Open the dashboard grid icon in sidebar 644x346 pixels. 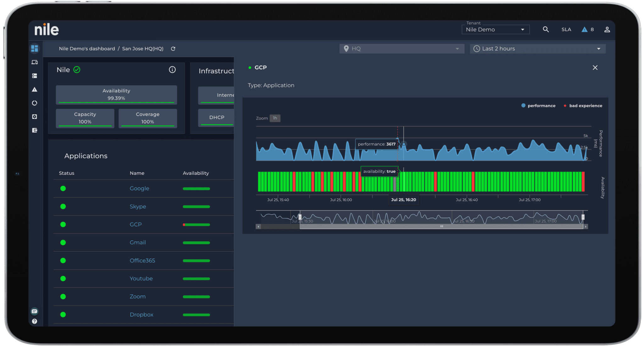(x=35, y=48)
